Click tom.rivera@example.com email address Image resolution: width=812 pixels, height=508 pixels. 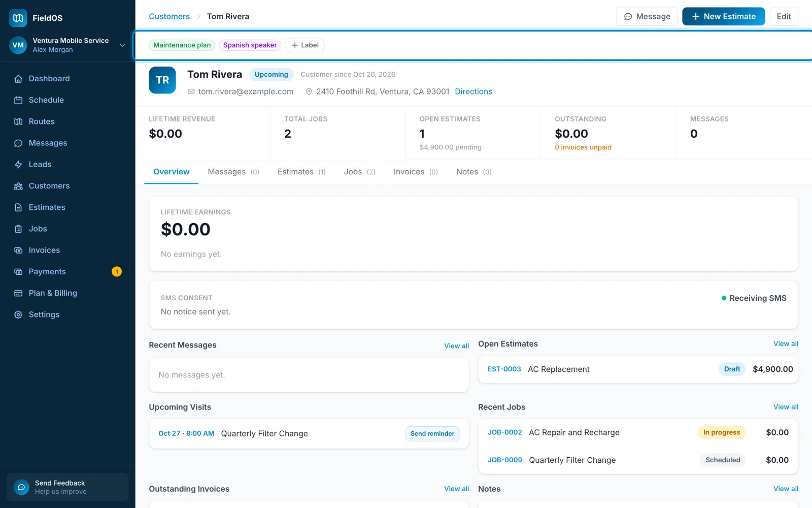tap(246, 91)
